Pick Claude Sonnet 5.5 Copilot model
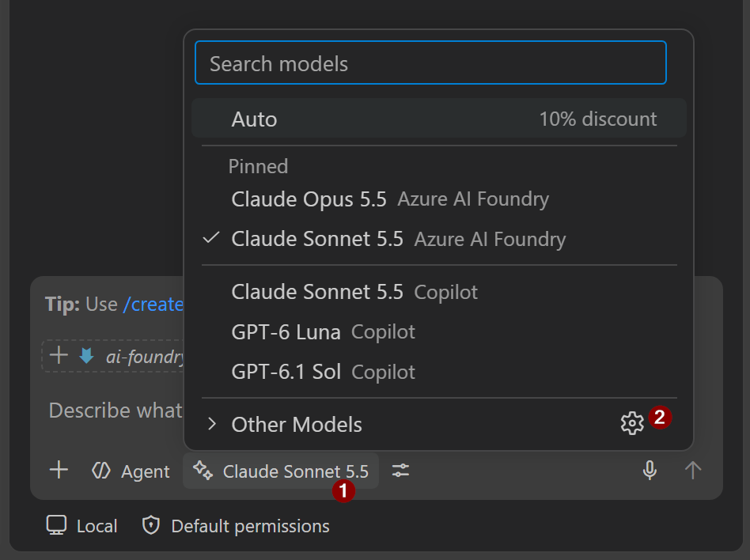 tap(438, 292)
